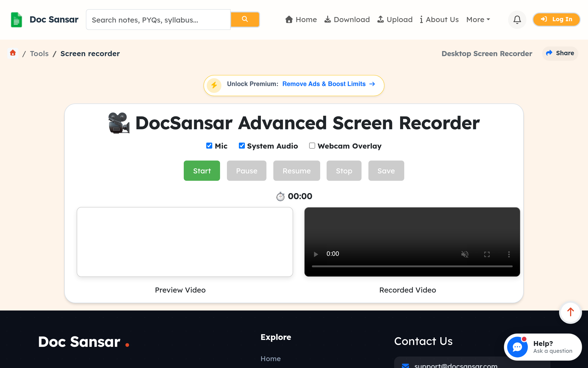
Task: Go to Home in the navbar
Action: point(301,20)
